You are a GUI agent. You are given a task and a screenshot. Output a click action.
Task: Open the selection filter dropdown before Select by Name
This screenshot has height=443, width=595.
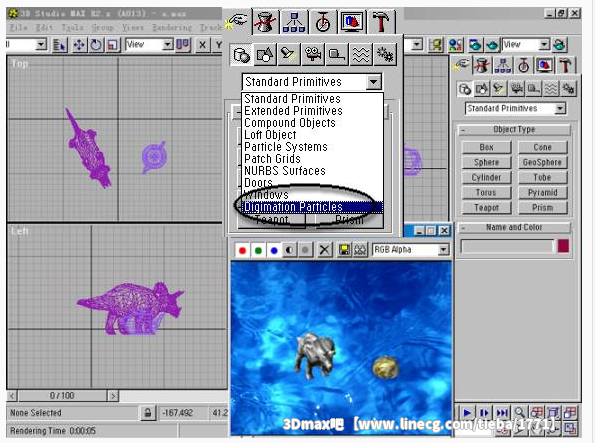(41, 45)
